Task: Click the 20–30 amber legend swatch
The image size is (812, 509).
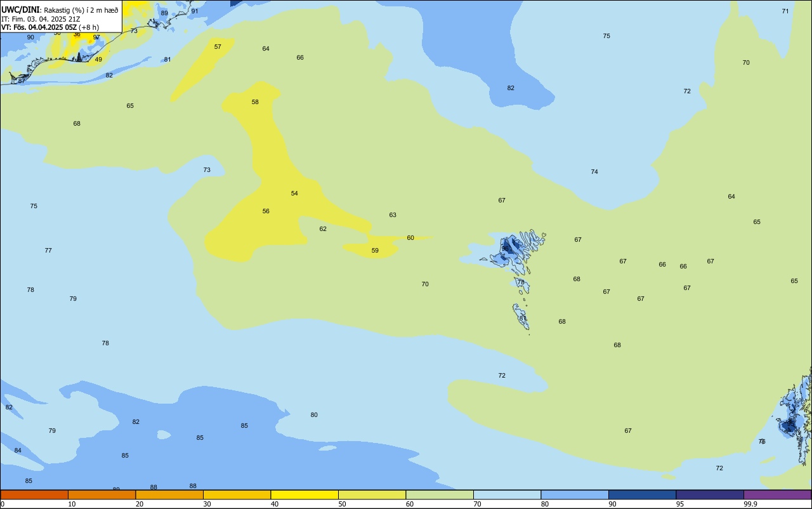Action: coord(169,494)
